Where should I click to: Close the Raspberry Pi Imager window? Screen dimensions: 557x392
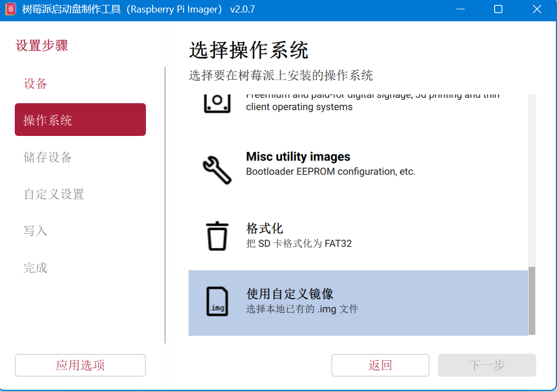click(x=537, y=9)
